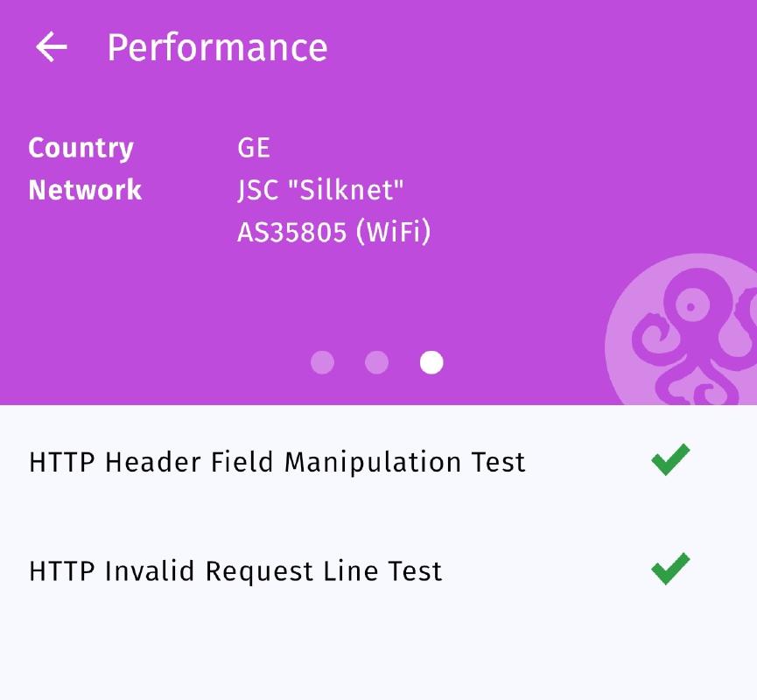This screenshot has height=700, width=757.
Task: Select the AS35805 (WiFi) network detail
Action: (333, 232)
